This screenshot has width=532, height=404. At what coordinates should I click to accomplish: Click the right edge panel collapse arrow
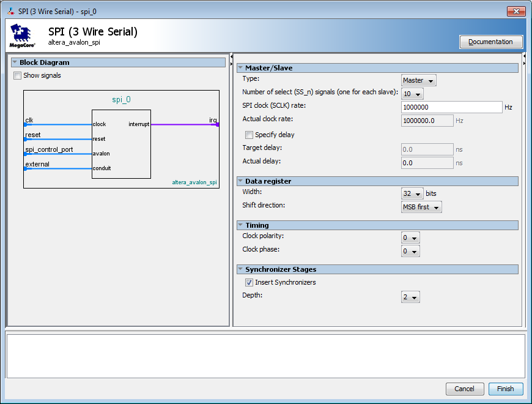pos(524,56)
